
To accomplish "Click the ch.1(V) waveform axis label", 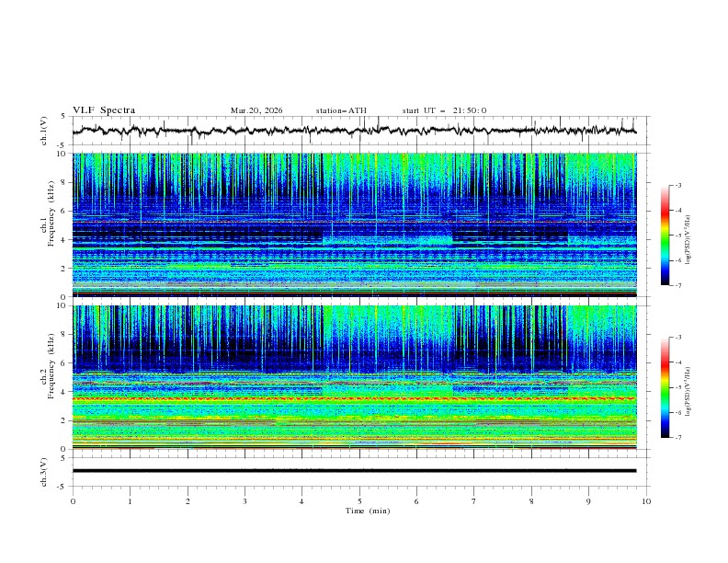I will tap(44, 131).
